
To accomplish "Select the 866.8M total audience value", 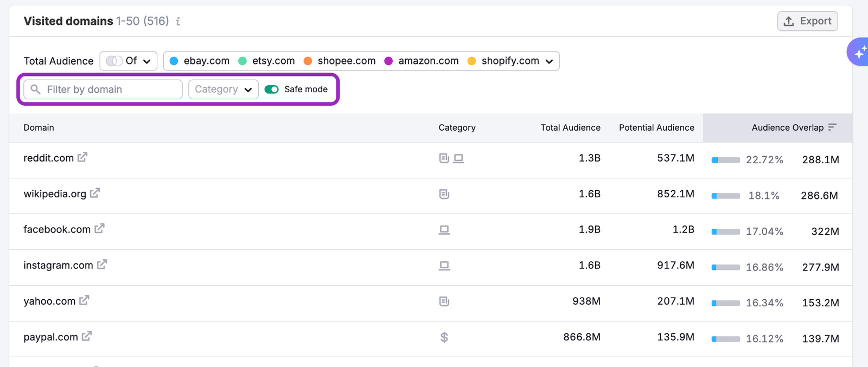I will 582,337.
